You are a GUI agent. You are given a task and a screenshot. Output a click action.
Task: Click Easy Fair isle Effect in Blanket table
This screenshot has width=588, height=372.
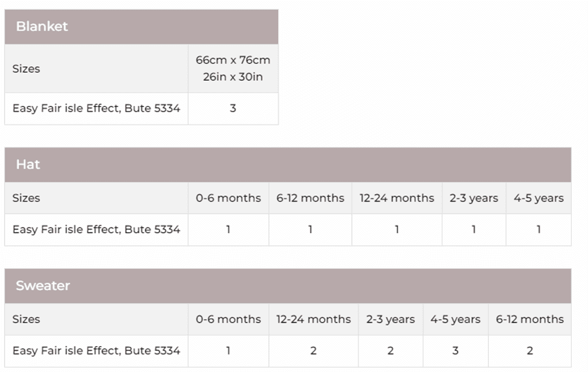click(x=96, y=108)
